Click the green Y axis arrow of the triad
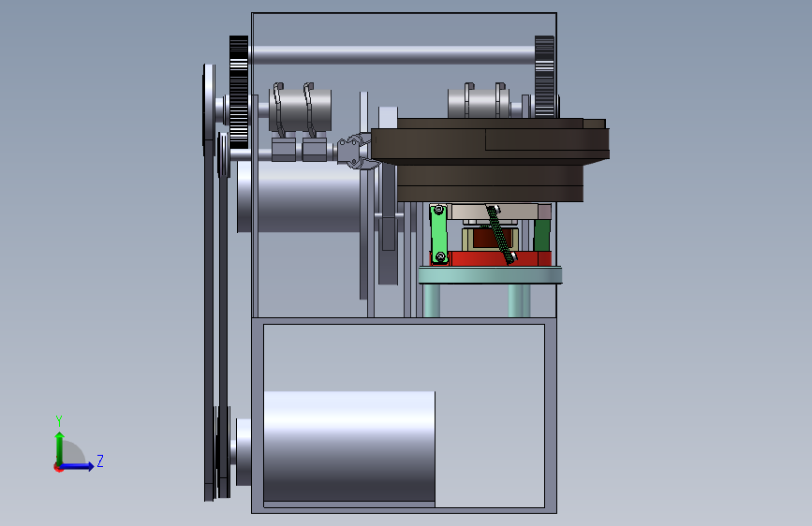Viewport: 812px width, 526px height. [60, 447]
